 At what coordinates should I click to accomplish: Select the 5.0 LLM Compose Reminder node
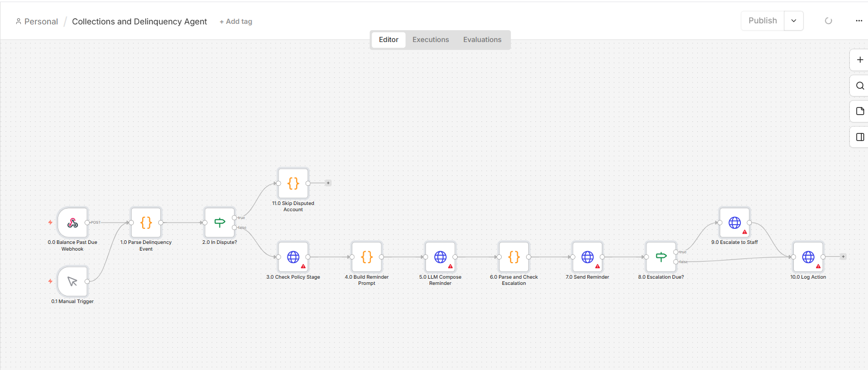point(440,257)
